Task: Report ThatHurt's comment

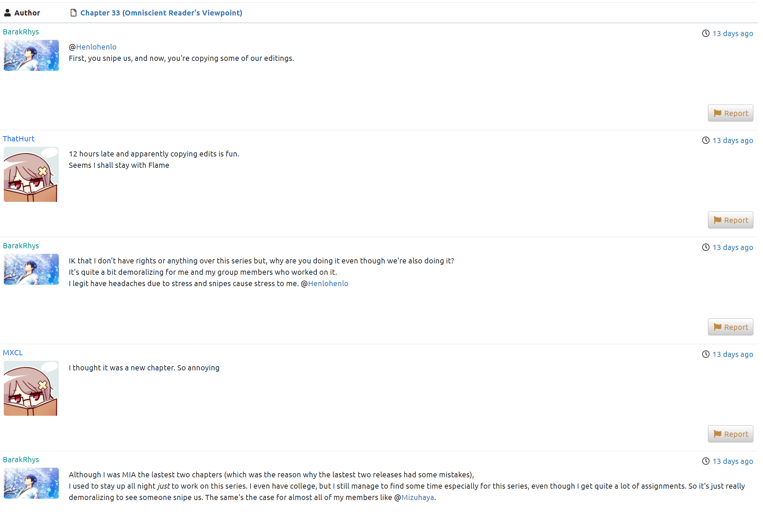Action: pyautogui.click(x=730, y=220)
